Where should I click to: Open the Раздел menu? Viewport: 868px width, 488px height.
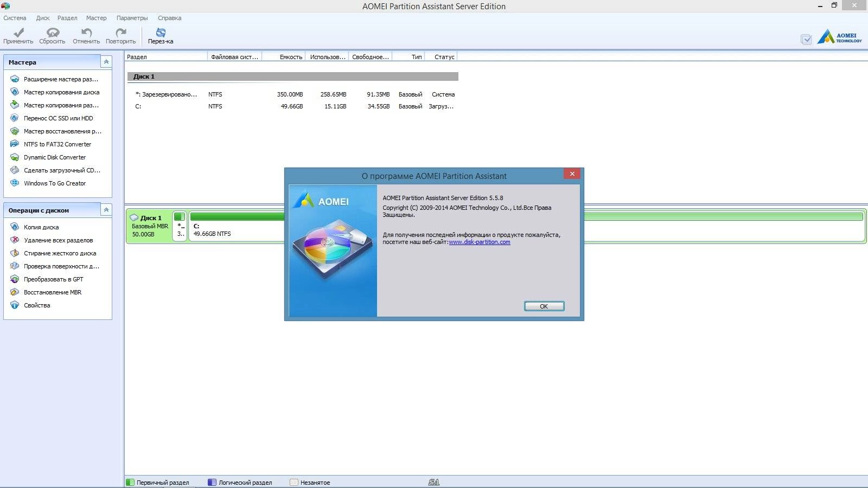pyautogui.click(x=67, y=18)
